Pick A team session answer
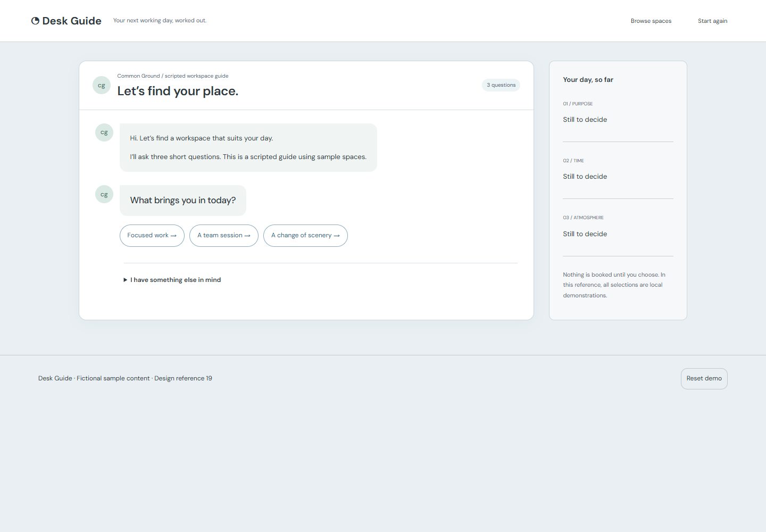This screenshot has width=766, height=532. pos(224,236)
